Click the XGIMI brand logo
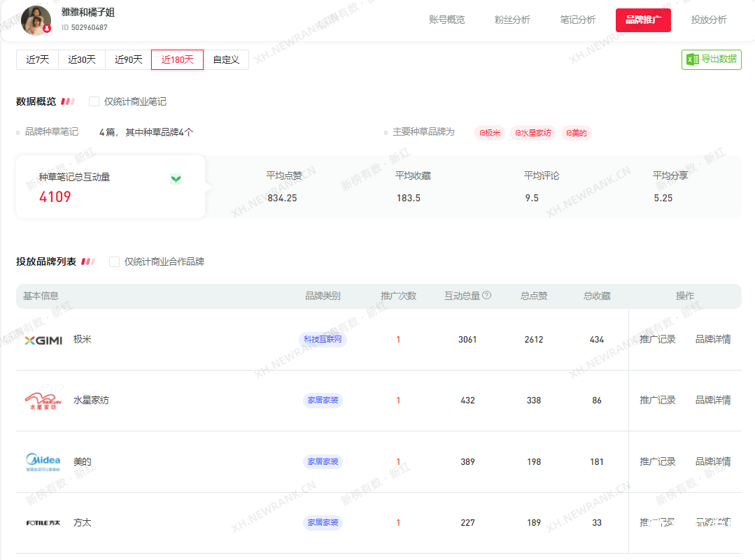The image size is (755, 560). [43, 340]
